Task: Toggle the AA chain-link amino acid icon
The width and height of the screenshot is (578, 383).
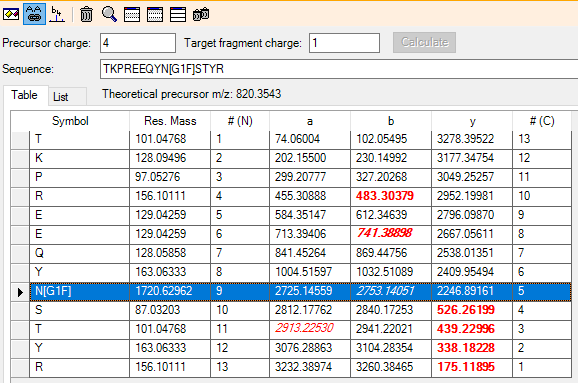Action: (x=34, y=14)
